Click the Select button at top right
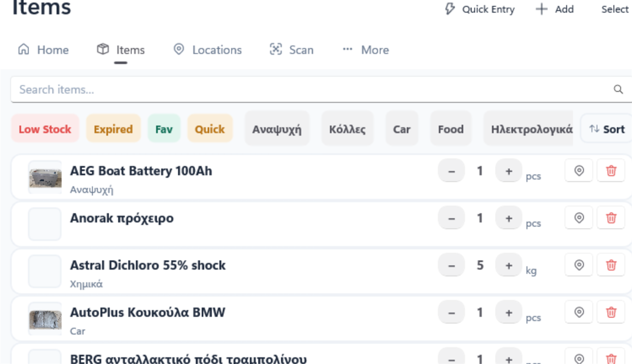This screenshot has width=632, height=364. 615,9
